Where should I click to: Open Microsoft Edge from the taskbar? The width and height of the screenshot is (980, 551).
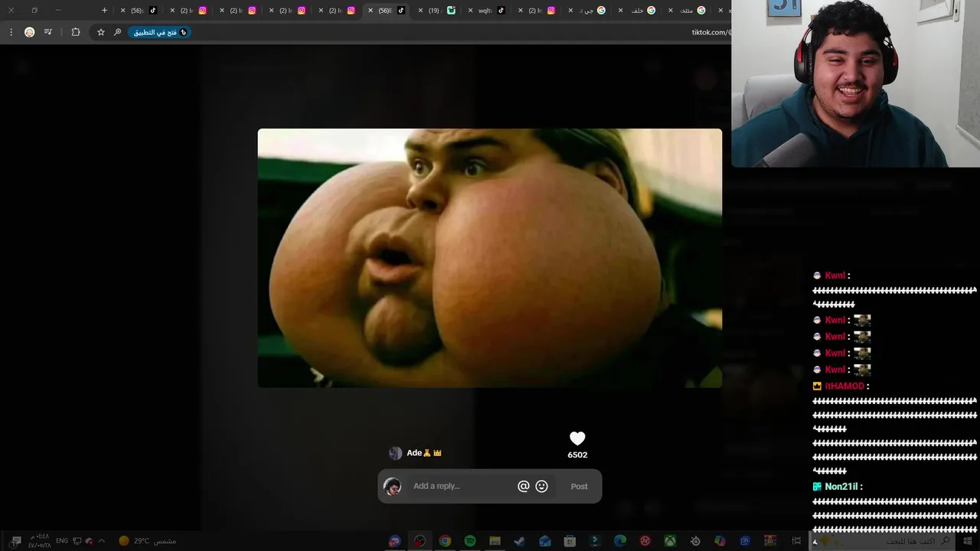[620, 541]
